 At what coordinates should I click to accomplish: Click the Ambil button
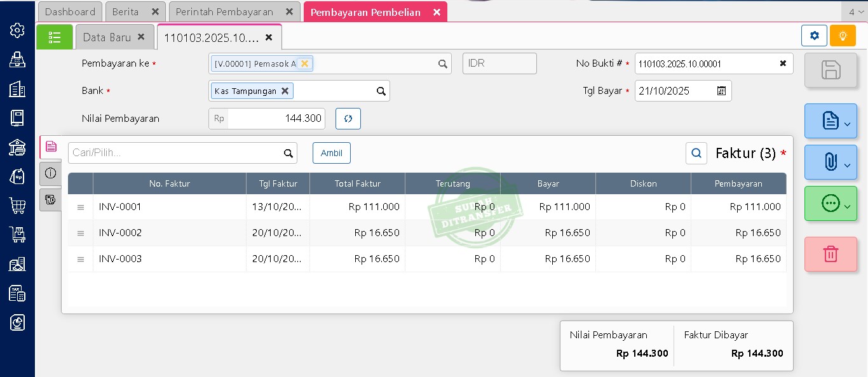click(x=331, y=153)
